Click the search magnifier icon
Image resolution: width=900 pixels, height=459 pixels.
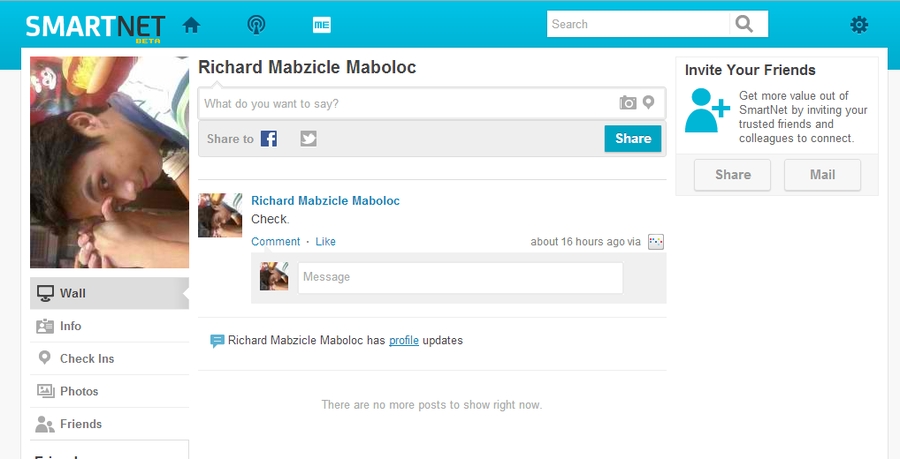pos(744,24)
